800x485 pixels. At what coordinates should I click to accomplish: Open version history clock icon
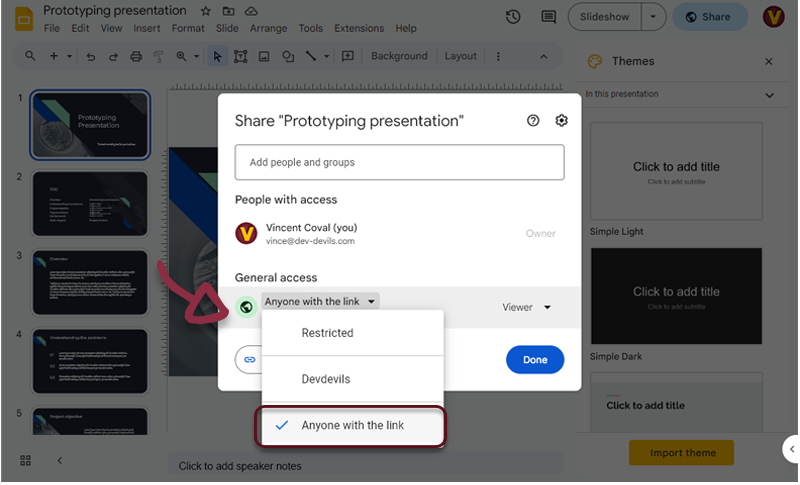click(x=513, y=17)
